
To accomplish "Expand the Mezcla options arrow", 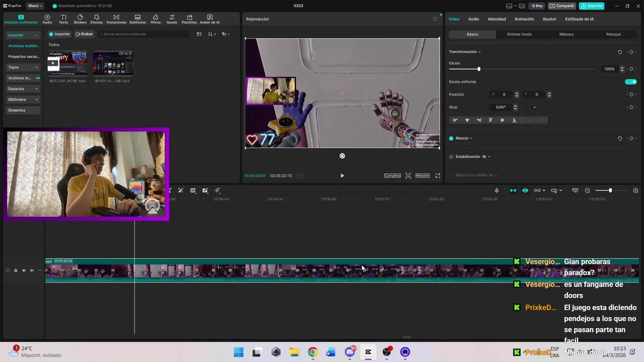I will 471,138.
